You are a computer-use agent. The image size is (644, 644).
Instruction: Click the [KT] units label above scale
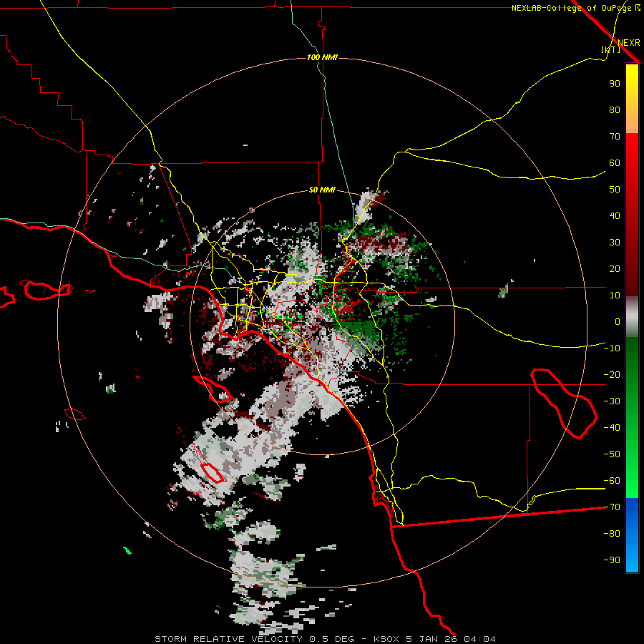coord(610,49)
